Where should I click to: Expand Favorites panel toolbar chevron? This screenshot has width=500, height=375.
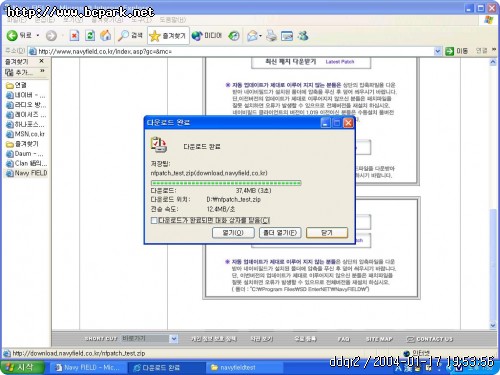[x=42, y=71]
